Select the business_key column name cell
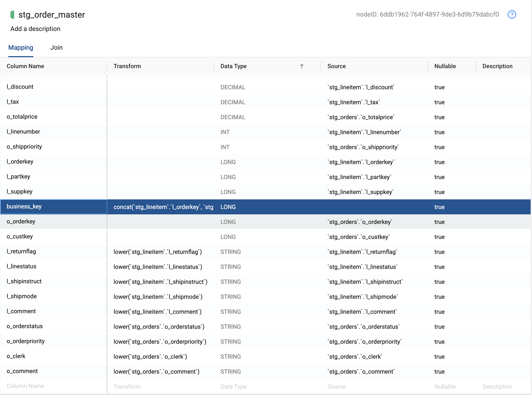The width and height of the screenshot is (532, 395). pyautogui.click(x=54, y=207)
